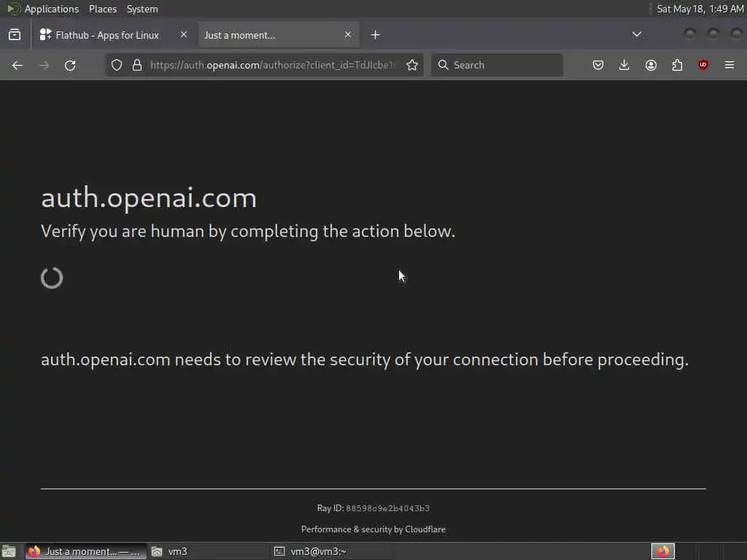Viewport: 747px width, 560px height.
Task: Open Firefox hamburger application menu
Action: tap(729, 65)
